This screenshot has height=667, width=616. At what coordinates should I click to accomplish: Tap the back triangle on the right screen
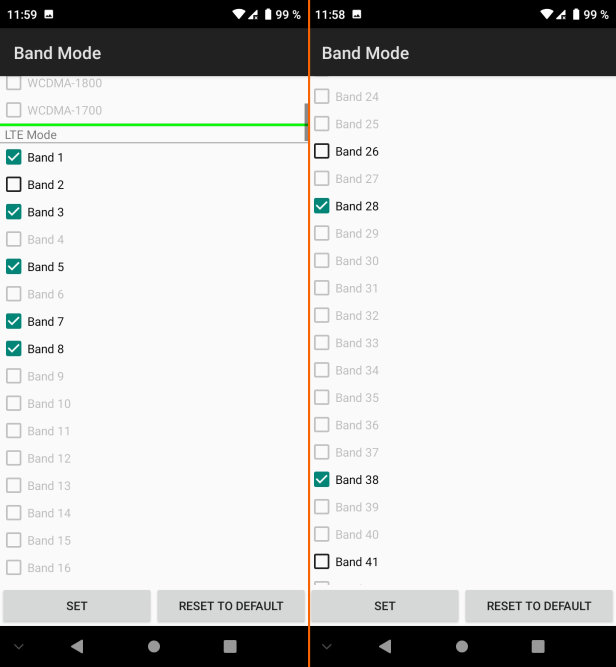pyautogui.click(x=385, y=646)
